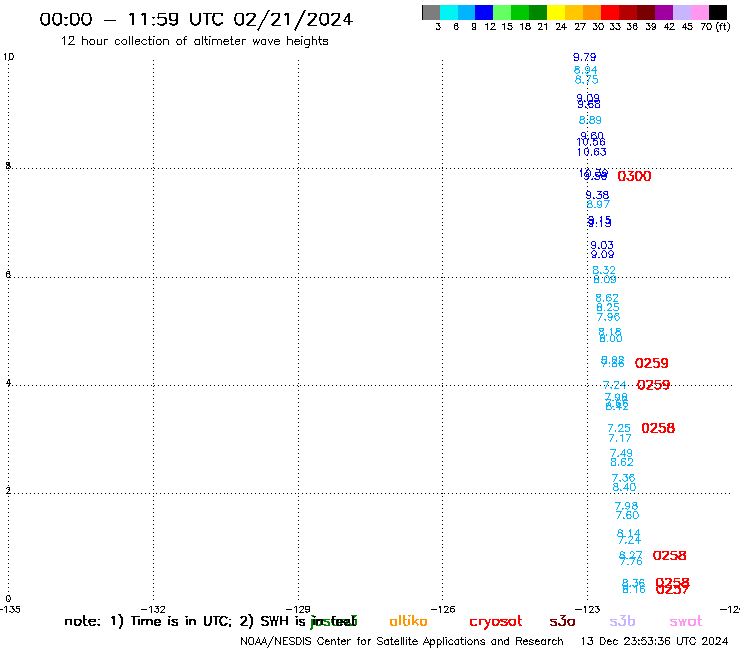Select the yellow legend swatch
740x650 pixels.
(x=556, y=12)
